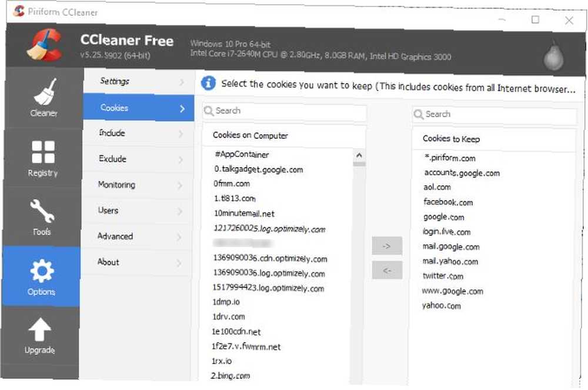Open the Monitoring options page
The width and height of the screenshot is (588, 390).
pyautogui.click(x=137, y=185)
